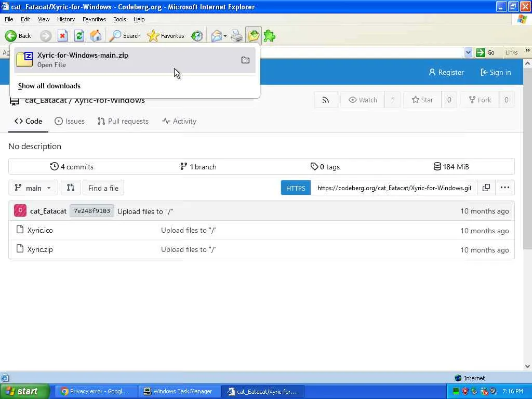Click the grayed Forward arrow button
Image resolution: width=532 pixels, height=399 pixels.
[46, 36]
